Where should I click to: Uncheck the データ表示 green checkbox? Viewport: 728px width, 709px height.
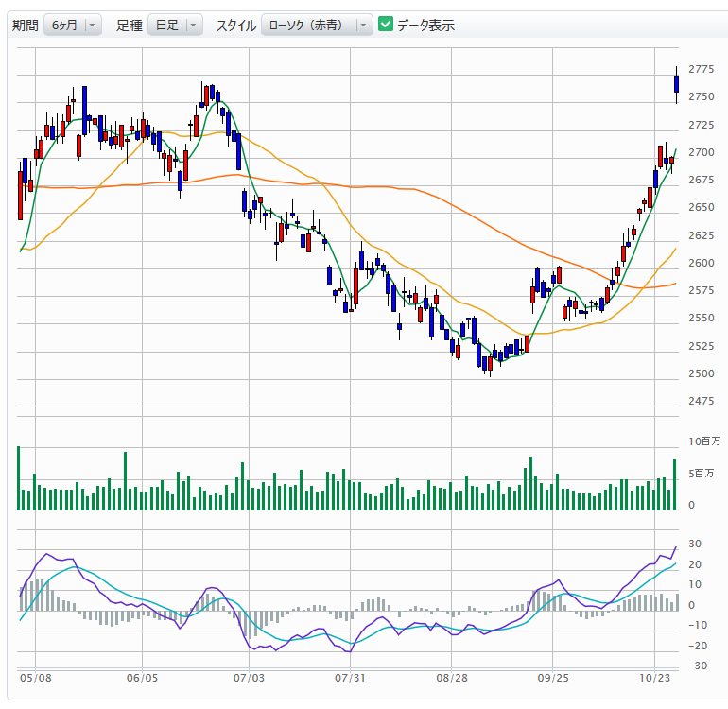[x=386, y=25]
